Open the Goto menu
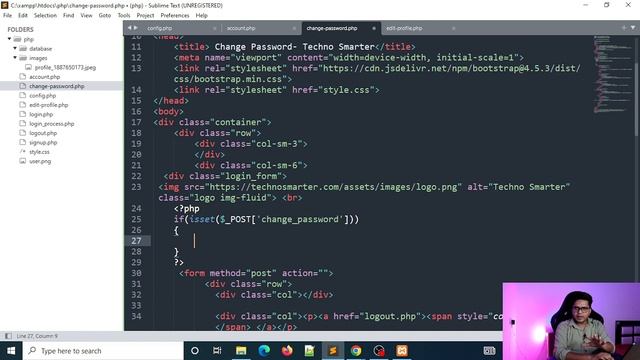Image resolution: width=640 pixels, height=360 pixels. pyautogui.click(x=104, y=16)
